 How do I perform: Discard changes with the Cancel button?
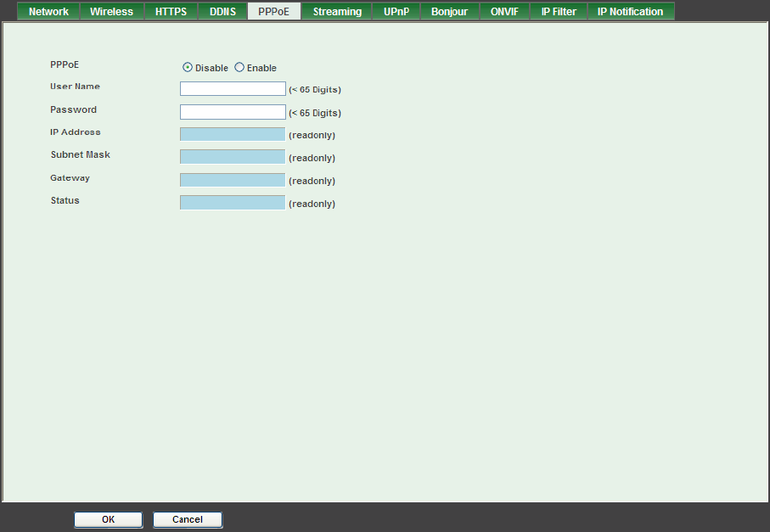point(188,520)
